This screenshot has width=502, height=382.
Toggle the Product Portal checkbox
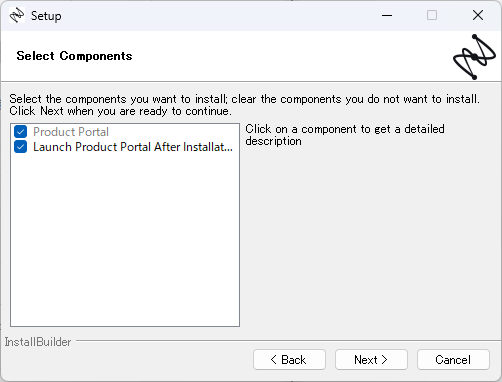coord(20,132)
